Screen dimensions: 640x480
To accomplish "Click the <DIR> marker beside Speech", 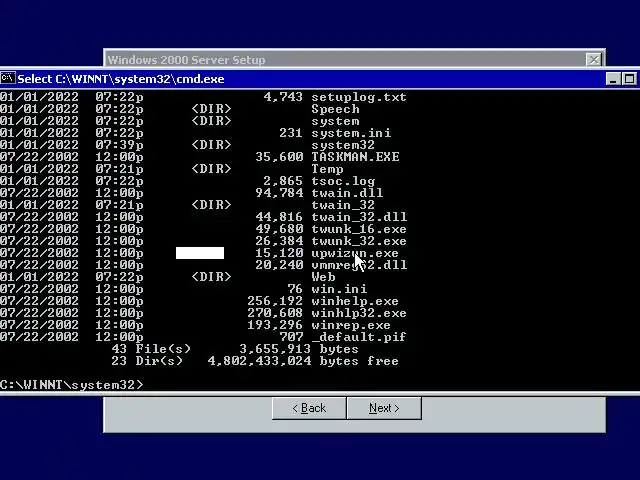I will (211, 109).
